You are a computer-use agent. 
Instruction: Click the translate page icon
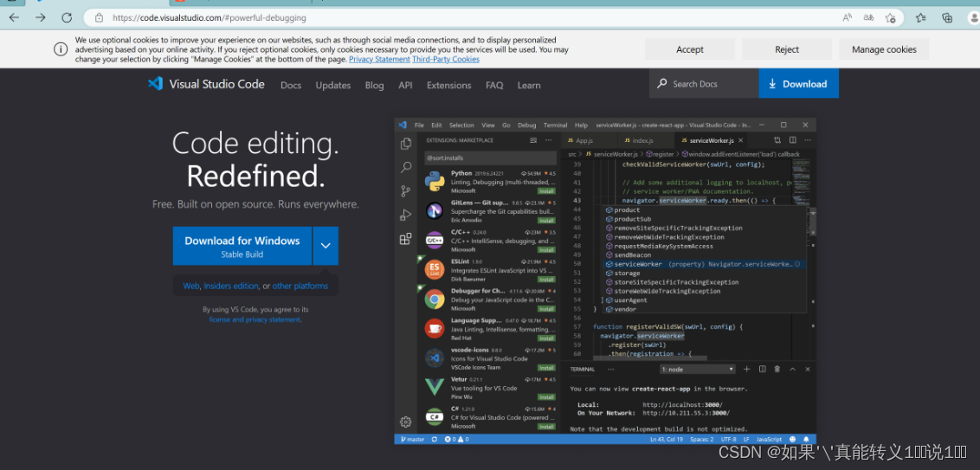[868, 18]
